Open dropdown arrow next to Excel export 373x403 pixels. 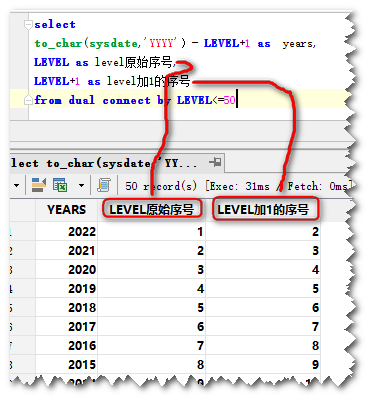coord(81,185)
